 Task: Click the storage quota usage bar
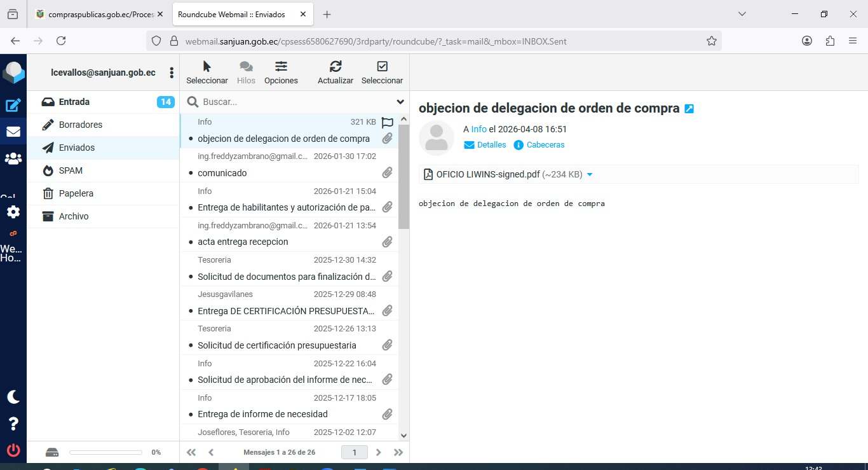click(105, 452)
